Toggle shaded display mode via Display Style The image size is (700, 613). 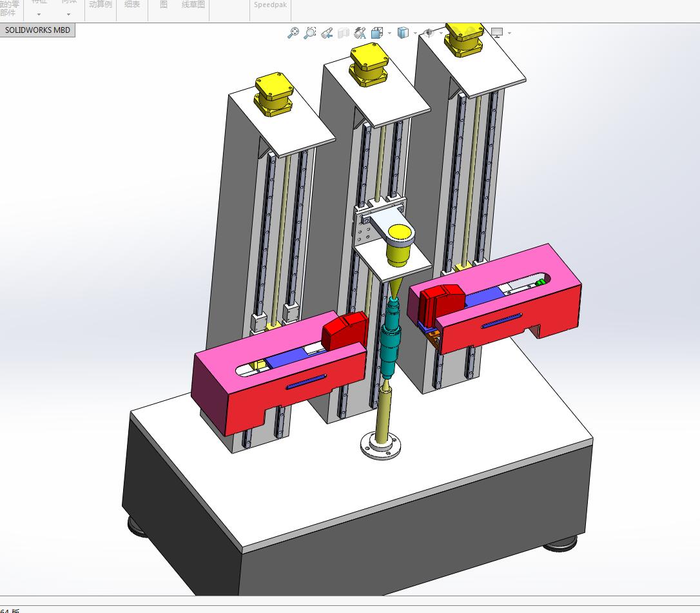coord(402,32)
